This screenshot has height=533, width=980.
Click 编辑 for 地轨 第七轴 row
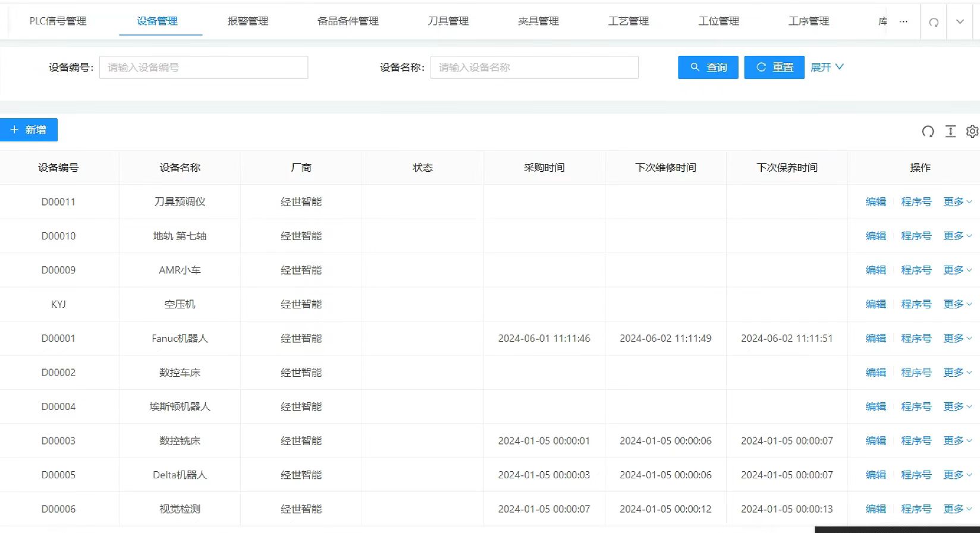pyautogui.click(x=876, y=236)
